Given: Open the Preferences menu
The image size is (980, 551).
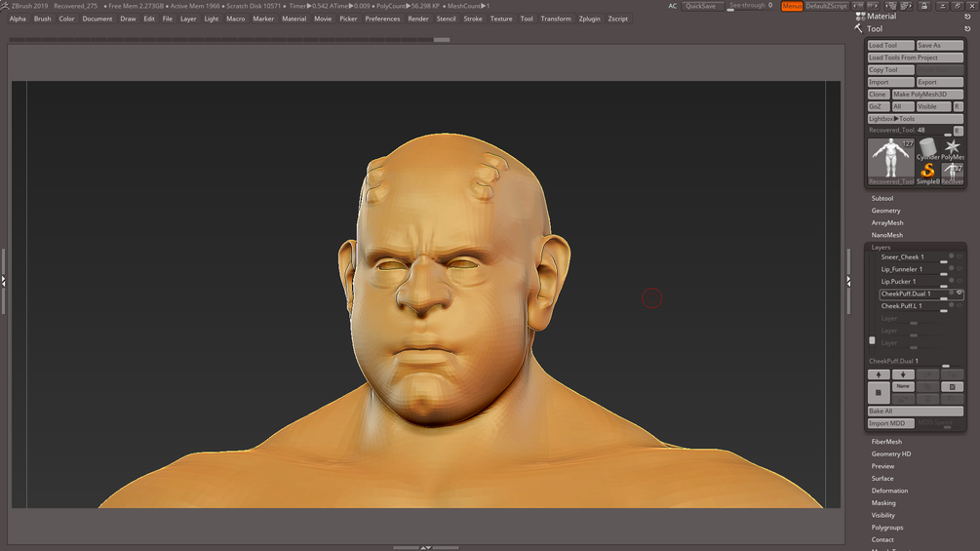Looking at the screenshot, I should [382, 19].
